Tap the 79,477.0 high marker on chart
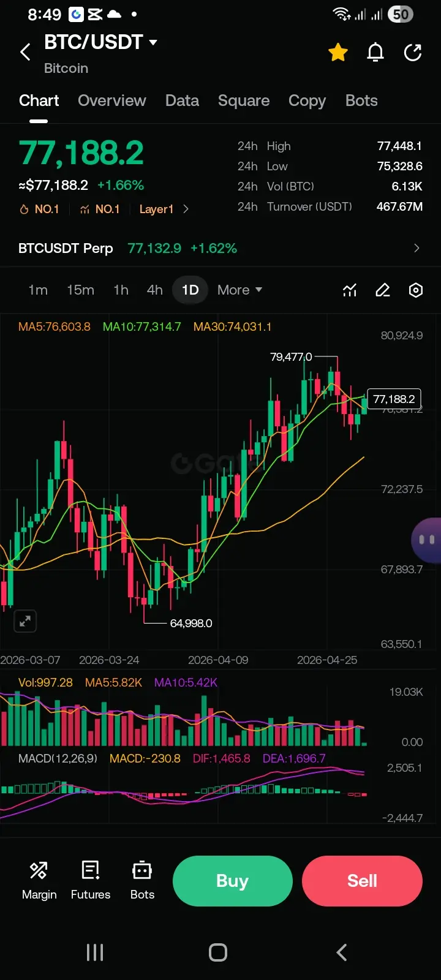 291,356
